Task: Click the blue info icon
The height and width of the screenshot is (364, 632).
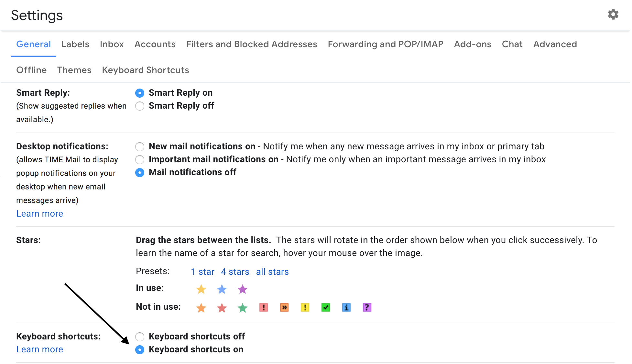Action: 346,307
